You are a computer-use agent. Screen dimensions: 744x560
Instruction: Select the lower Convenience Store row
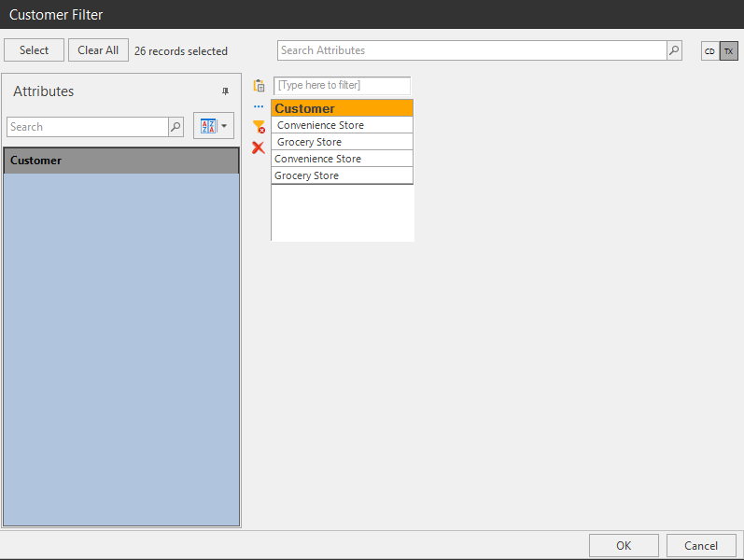342,159
